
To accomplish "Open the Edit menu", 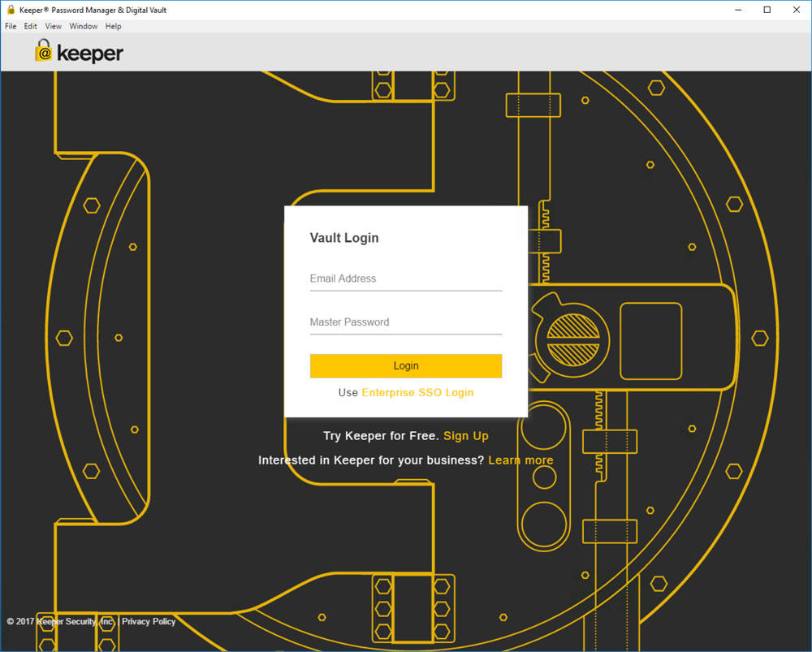I will (30, 26).
